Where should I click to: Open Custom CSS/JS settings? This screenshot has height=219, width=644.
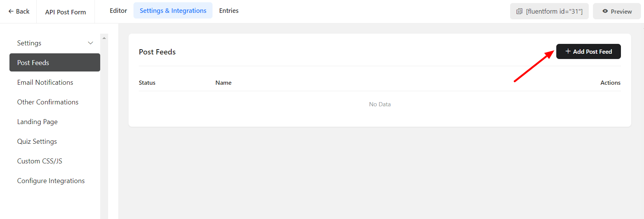pos(40,161)
